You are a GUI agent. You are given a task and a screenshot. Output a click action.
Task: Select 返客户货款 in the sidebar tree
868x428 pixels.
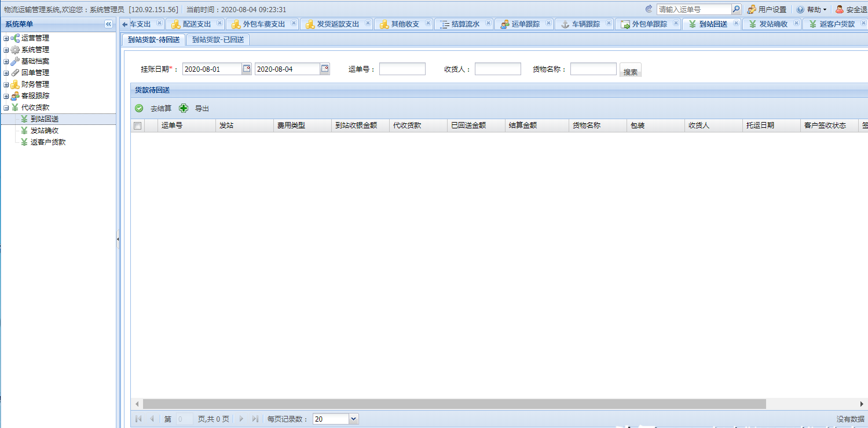48,142
